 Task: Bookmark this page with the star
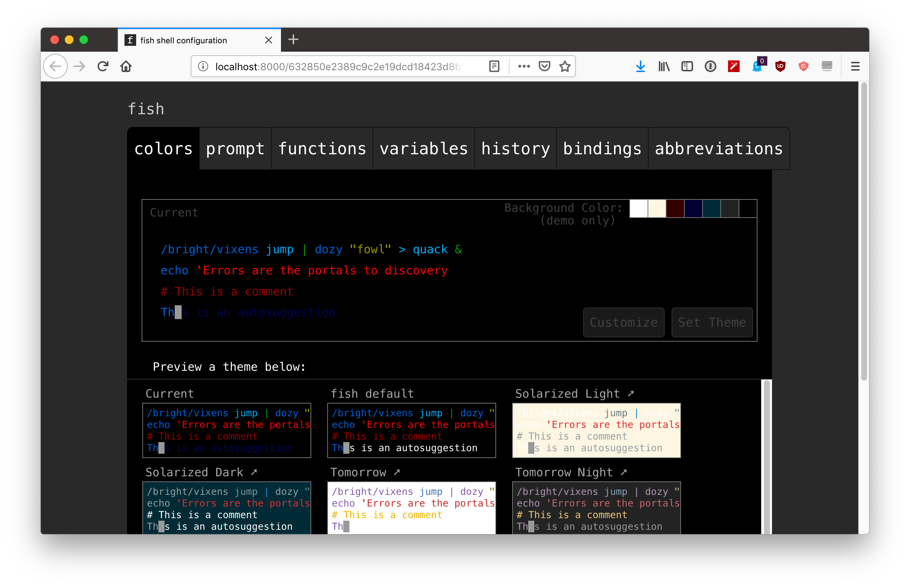pos(566,66)
